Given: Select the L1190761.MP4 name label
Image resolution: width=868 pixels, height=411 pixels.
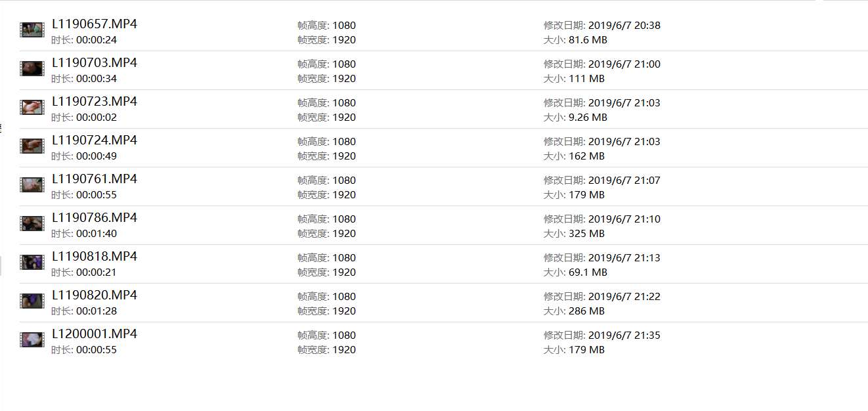Looking at the screenshot, I should pos(95,179).
